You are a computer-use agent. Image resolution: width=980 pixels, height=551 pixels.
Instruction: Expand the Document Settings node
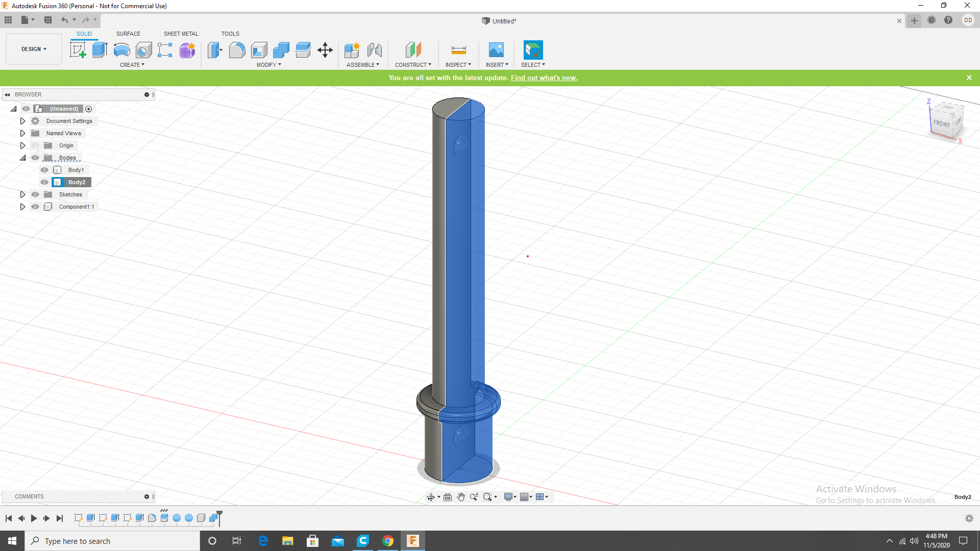[22, 121]
